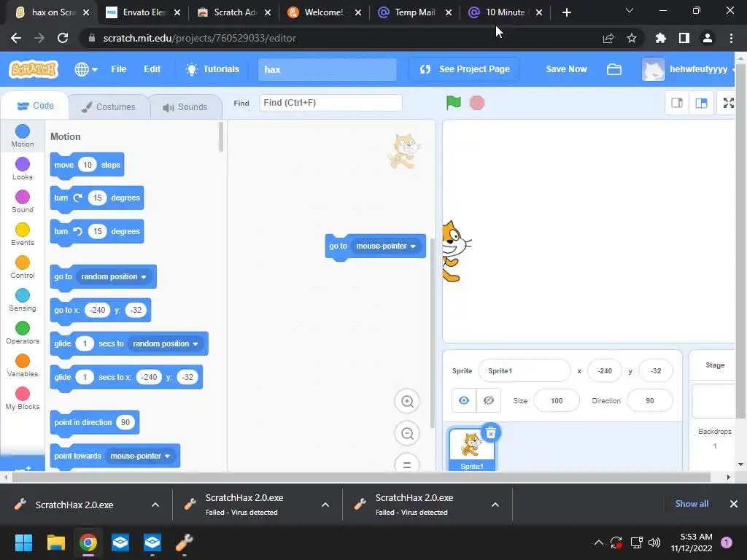This screenshot has width=747, height=560.
Task: Click the move 10 steps block
Action: click(x=88, y=165)
